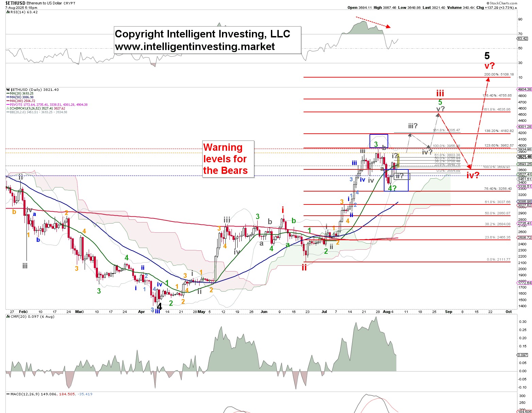The height and width of the screenshot is (413, 532).
Task: Click the "4301.28" tag on the price axis
Action: 524,127
